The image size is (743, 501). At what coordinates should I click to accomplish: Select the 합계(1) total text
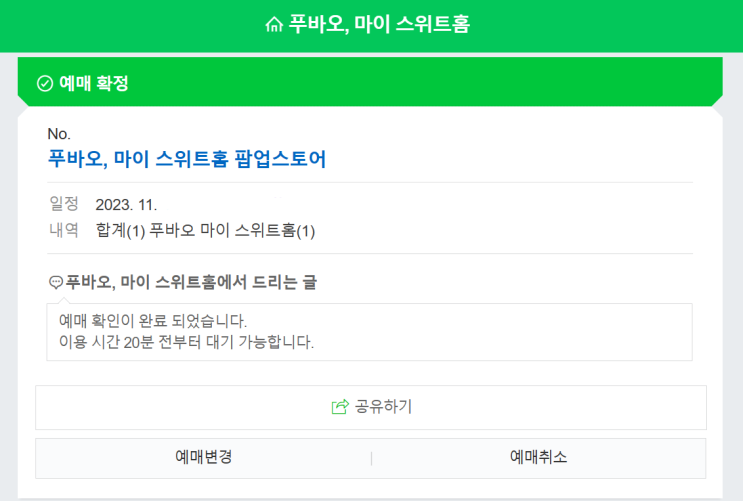(121, 231)
